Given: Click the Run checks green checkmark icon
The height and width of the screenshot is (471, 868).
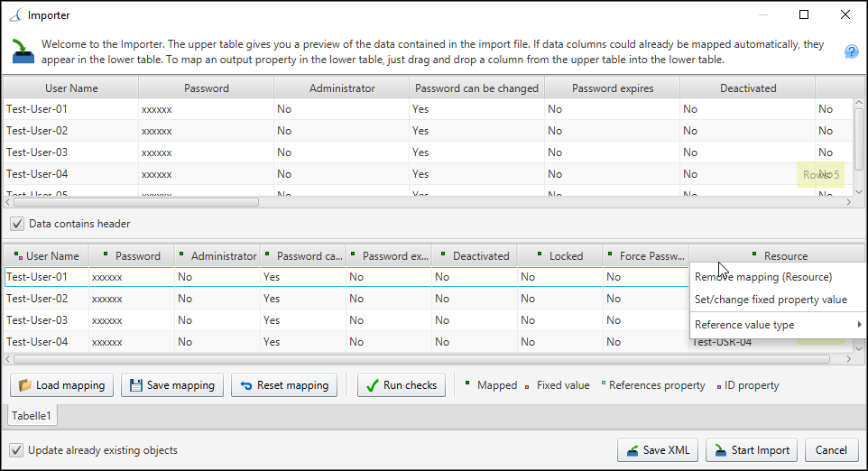Looking at the screenshot, I should [x=373, y=385].
